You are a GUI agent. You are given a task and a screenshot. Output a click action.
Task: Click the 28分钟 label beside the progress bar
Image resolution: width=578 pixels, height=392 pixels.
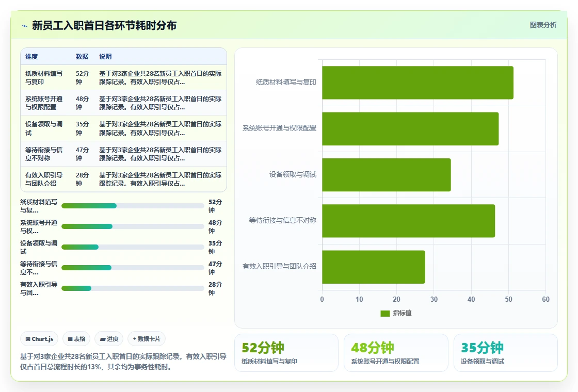coord(215,288)
